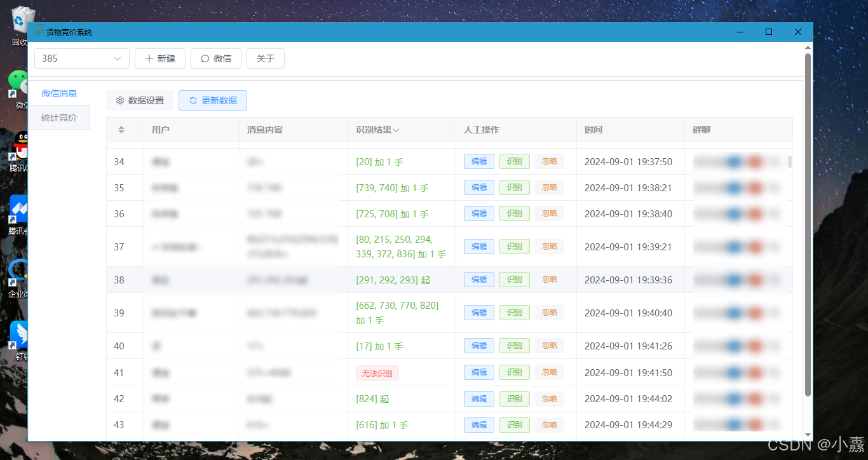Screen dimensions: 868x460
Task: Click 编辑 in row 38
Action: pyautogui.click(x=479, y=280)
